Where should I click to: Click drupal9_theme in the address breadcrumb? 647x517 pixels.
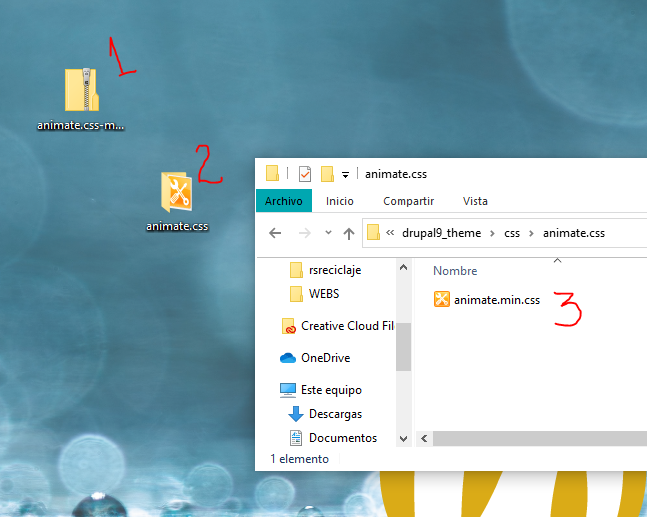click(442, 233)
